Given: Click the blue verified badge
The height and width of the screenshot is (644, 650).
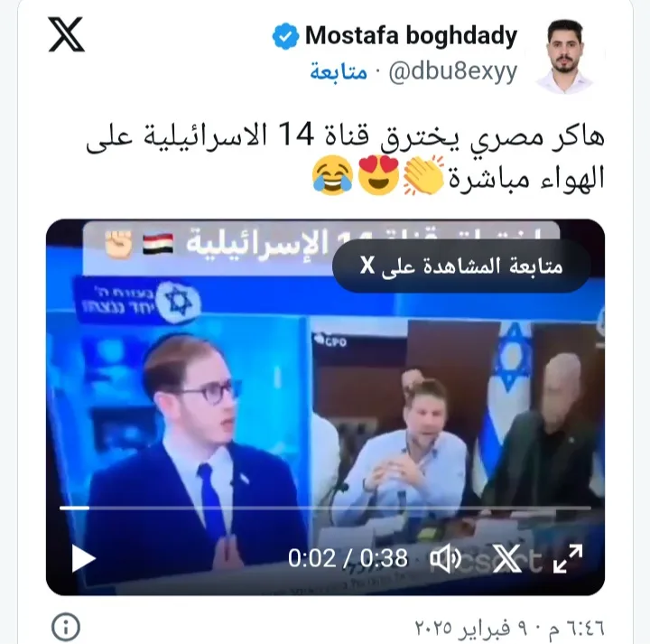Looking at the screenshot, I should click(285, 36).
